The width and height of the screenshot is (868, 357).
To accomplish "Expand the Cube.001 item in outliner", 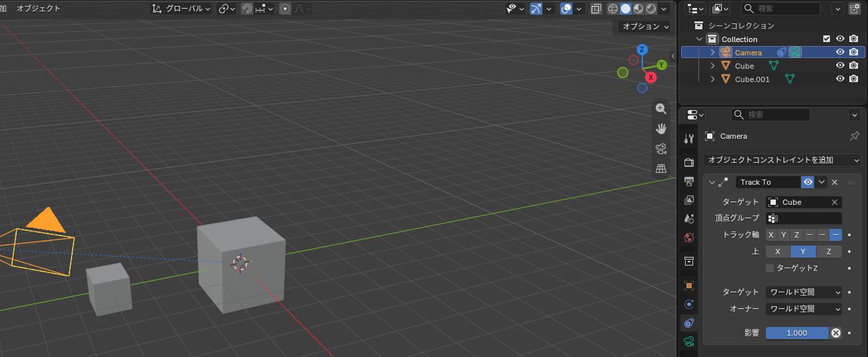I will pyautogui.click(x=712, y=79).
